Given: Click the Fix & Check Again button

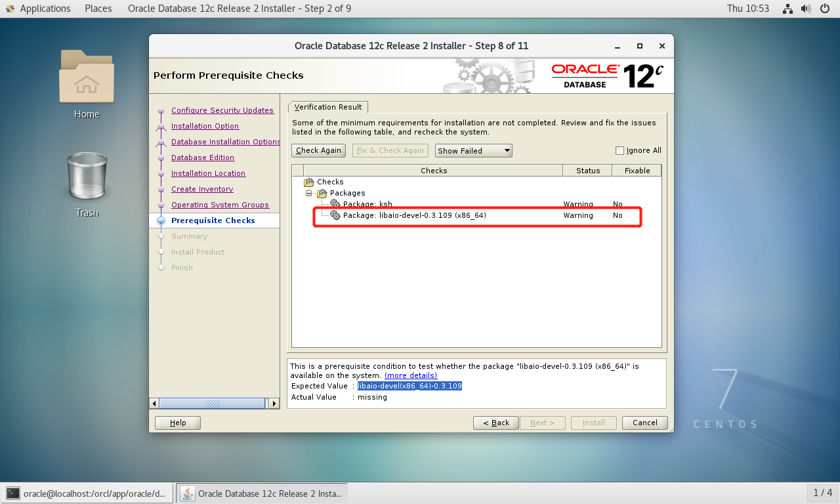Looking at the screenshot, I should pyautogui.click(x=390, y=150).
